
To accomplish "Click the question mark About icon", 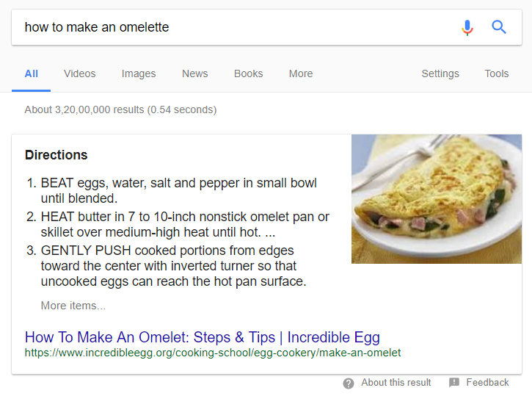I will [x=349, y=383].
